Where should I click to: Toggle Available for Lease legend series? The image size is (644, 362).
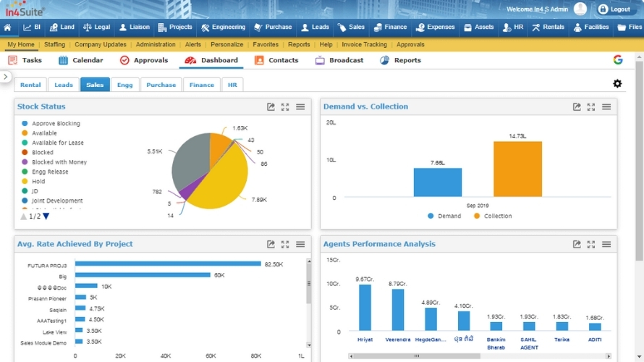(53, 143)
